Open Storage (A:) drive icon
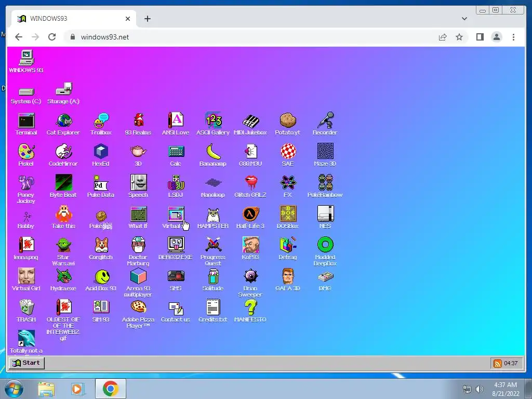The image size is (532, 399). (64, 89)
